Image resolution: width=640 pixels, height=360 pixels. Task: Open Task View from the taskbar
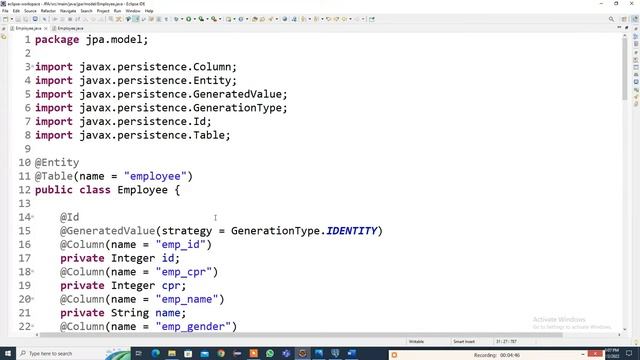[139, 353]
